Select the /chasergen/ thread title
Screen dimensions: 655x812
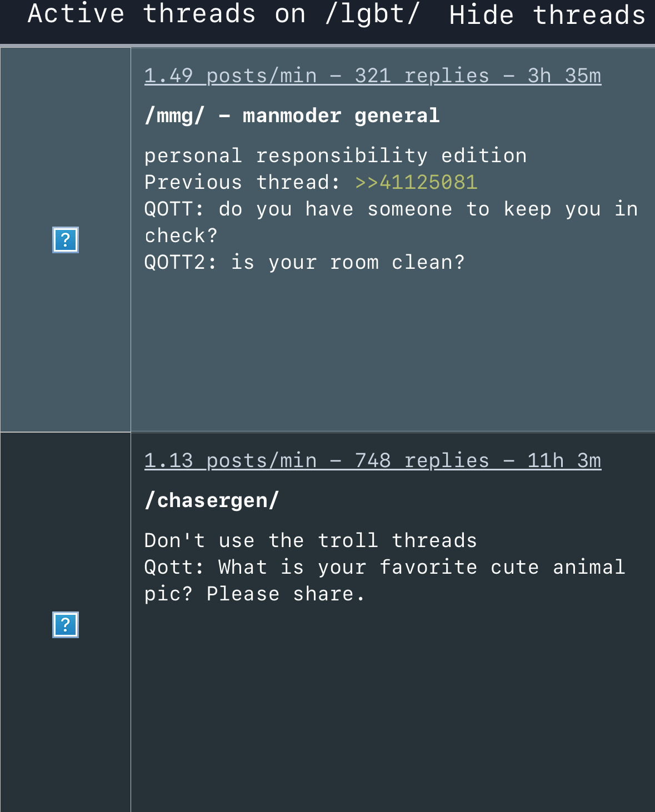point(212,500)
